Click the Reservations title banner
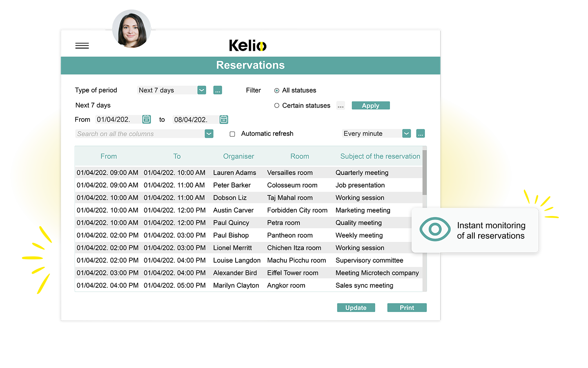This screenshot has width=588, height=368. (x=250, y=65)
